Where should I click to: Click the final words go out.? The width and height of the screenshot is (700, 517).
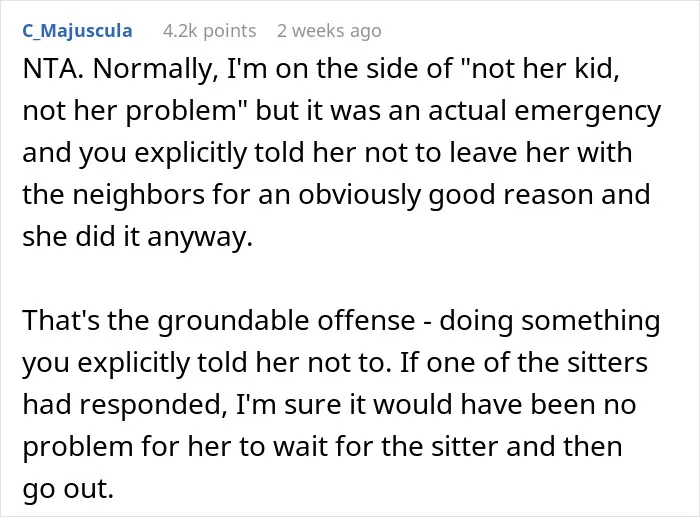point(68,488)
